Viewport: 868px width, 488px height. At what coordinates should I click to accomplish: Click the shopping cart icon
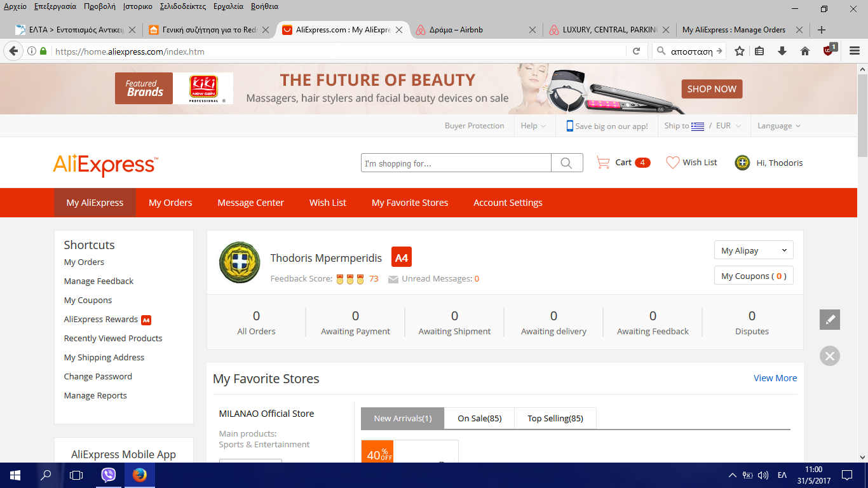point(602,163)
